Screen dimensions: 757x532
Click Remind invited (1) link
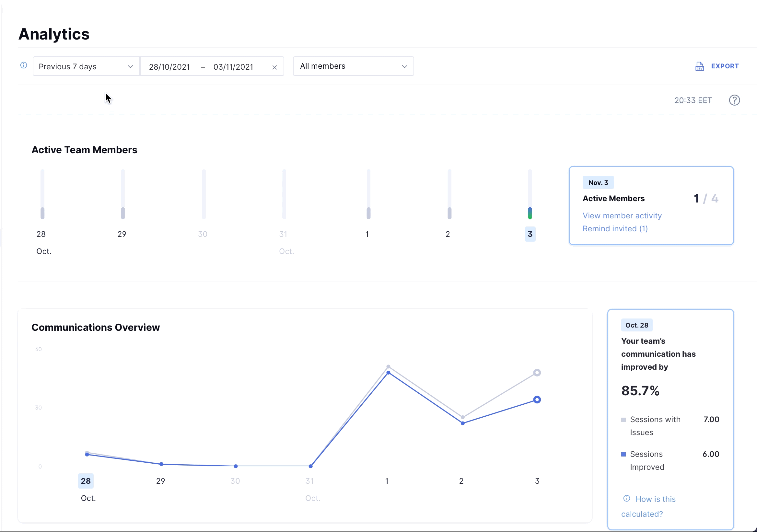click(615, 229)
